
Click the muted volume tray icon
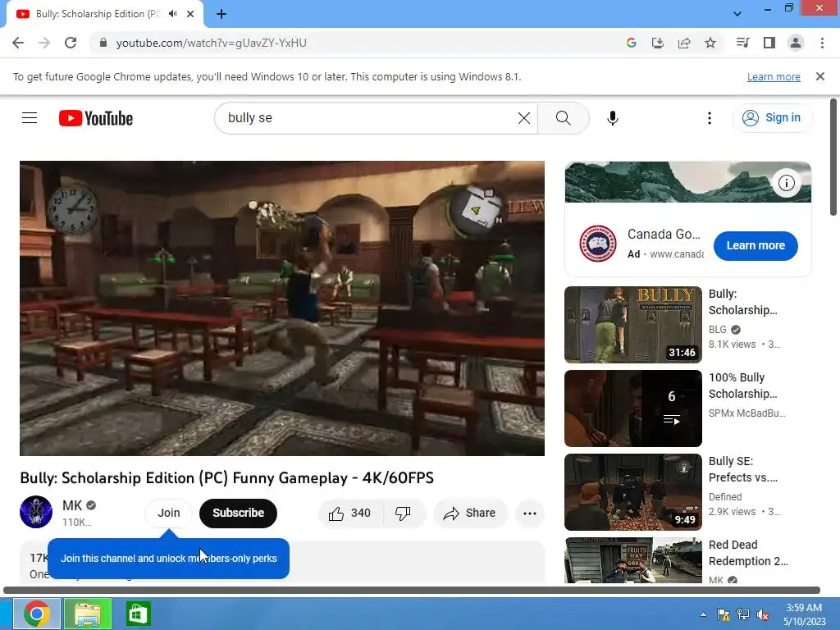(763, 614)
